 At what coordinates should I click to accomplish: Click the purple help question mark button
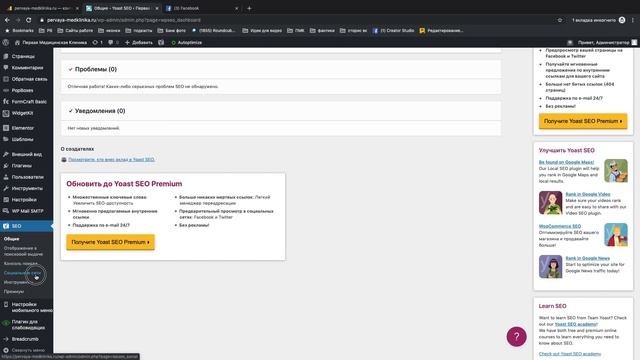(x=516, y=337)
